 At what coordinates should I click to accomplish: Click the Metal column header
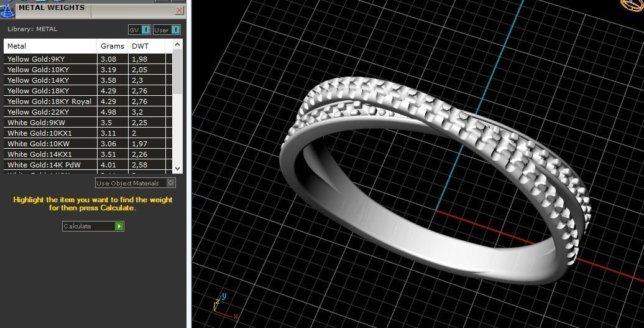point(50,46)
